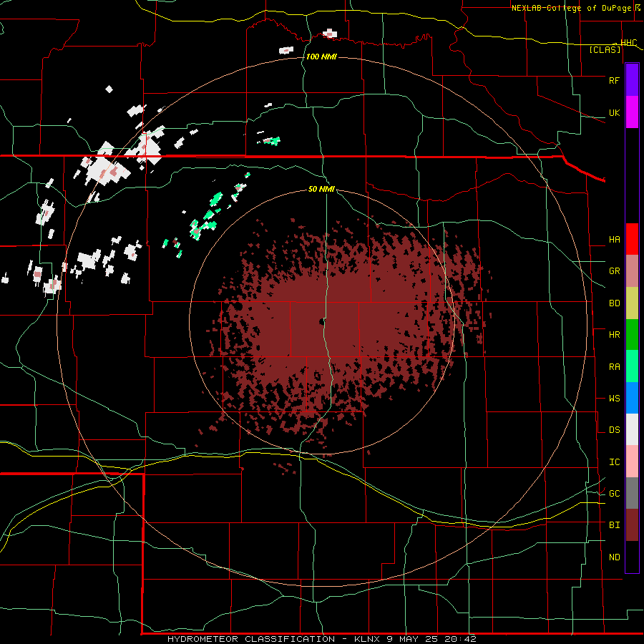Click the dark green HR heavy rain swatch
Screen dimensions: 644x644
pos(632,335)
